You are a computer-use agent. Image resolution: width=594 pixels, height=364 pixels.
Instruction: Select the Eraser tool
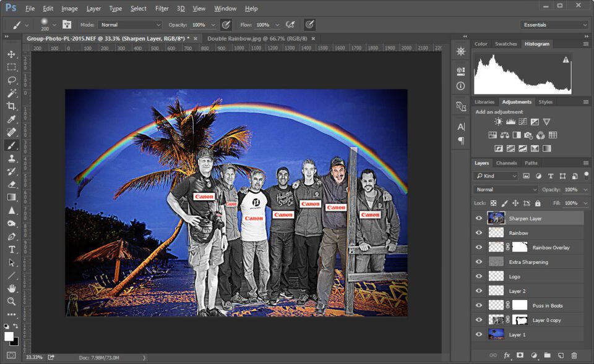[x=11, y=184]
